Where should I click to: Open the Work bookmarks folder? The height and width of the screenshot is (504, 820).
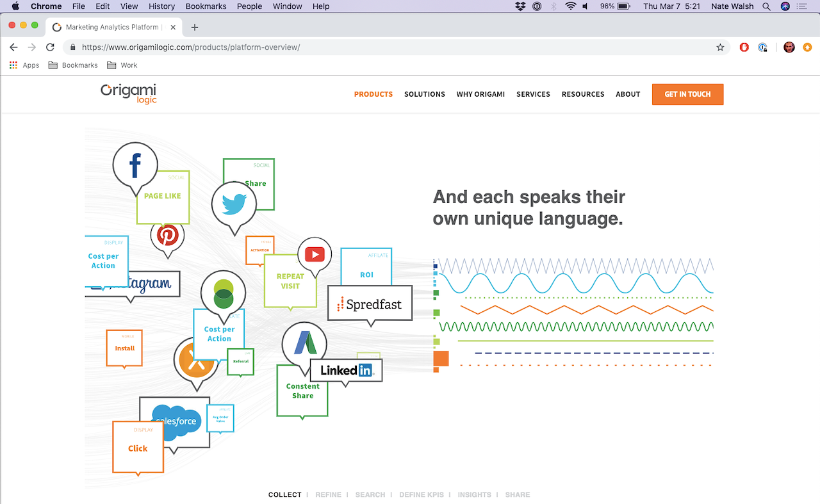pos(122,65)
